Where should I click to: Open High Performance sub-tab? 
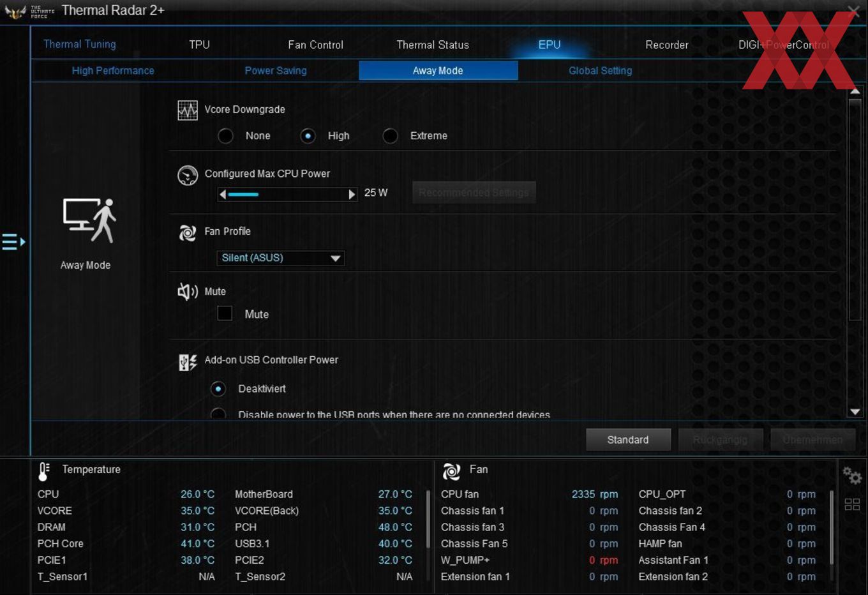pyautogui.click(x=113, y=71)
